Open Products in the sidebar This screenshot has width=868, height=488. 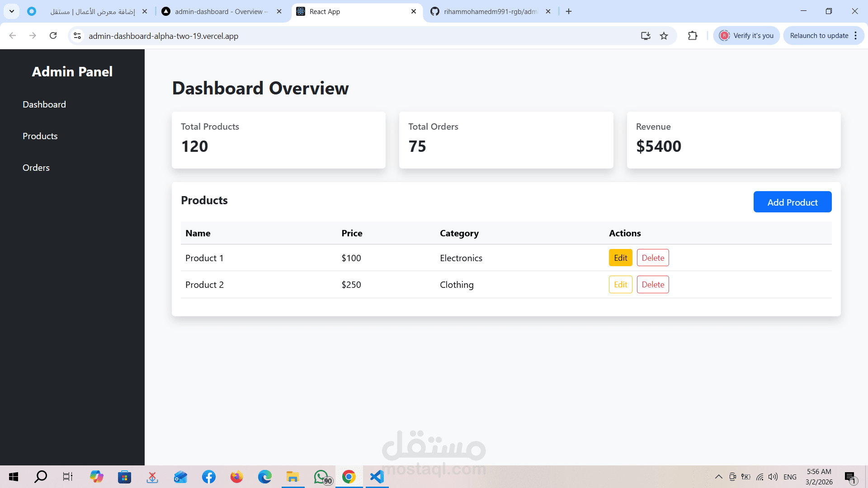click(x=40, y=136)
